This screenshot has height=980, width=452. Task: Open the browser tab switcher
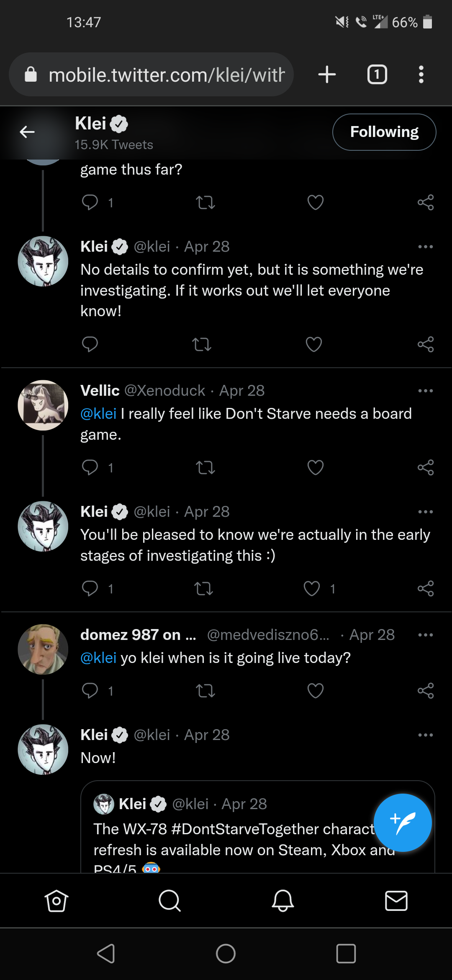pos(377,75)
